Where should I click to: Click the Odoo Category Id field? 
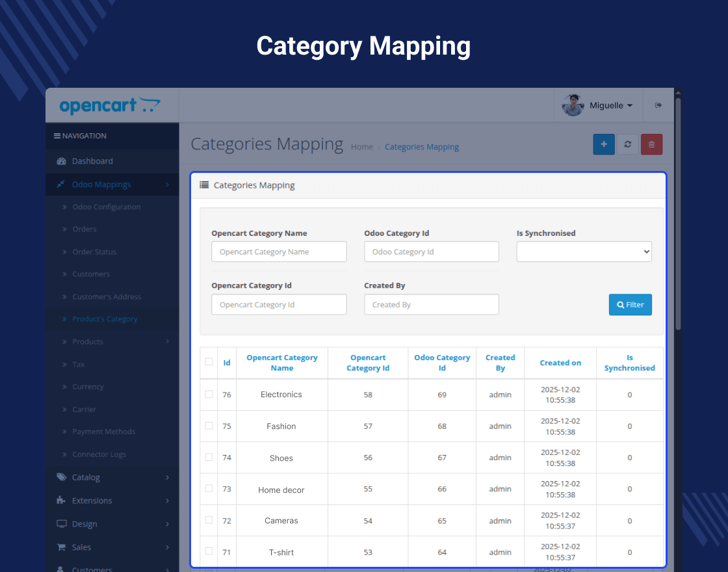pos(432,252)
